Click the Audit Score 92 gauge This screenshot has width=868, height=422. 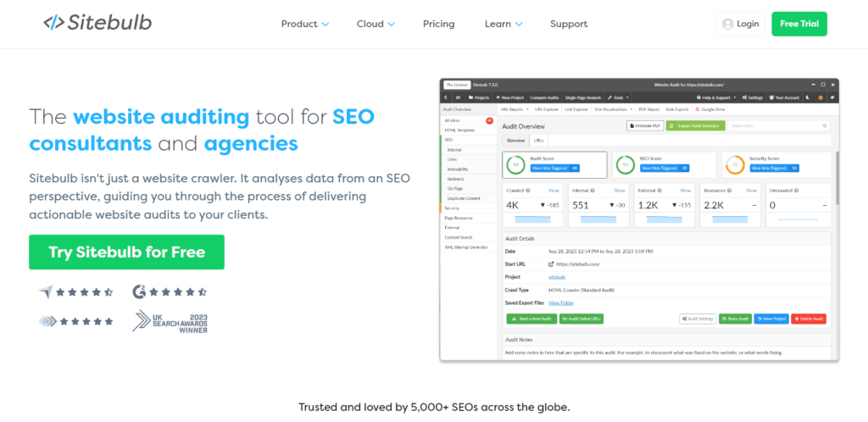click(x=516, y=165)
